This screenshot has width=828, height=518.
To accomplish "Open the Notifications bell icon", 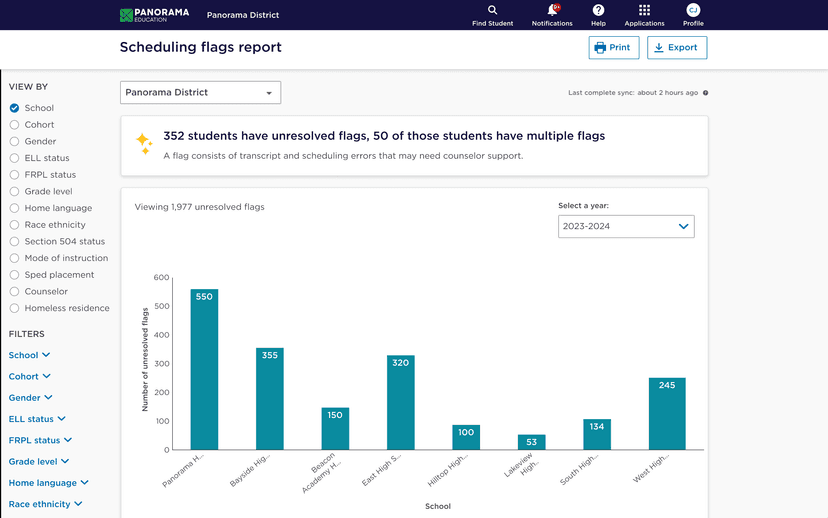I will pos(552,10).
